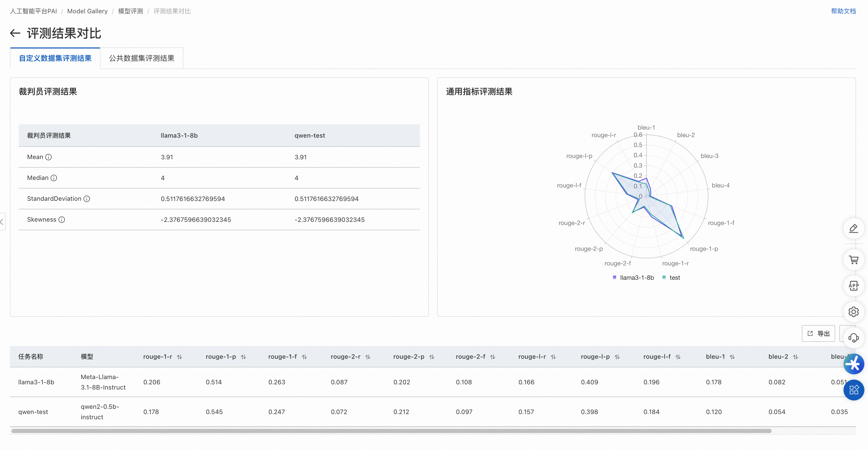The height and width of the screenshot is (450, 868).
Task: Open the customer support headset icon
Action: click(x=853, y=338)
